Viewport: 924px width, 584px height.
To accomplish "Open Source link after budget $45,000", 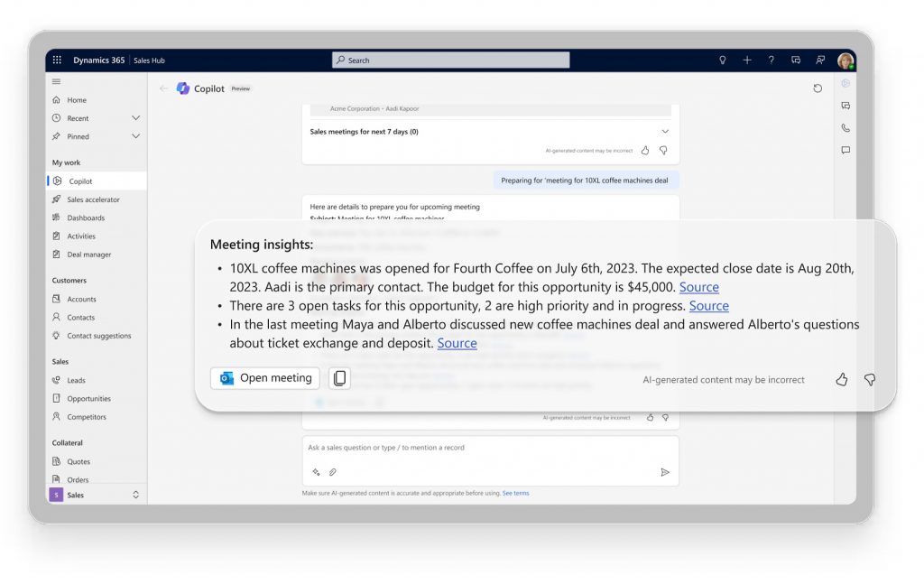I will [699, 287].
